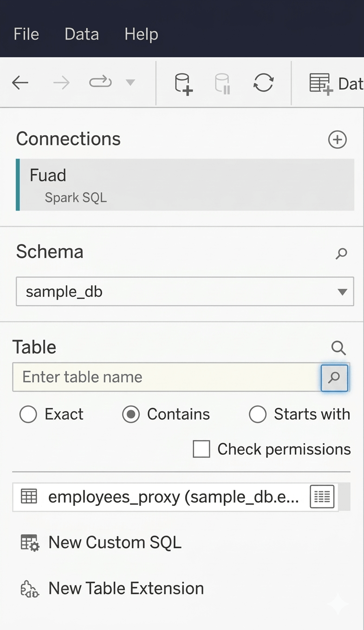Open the sample_db schema dropdown
The width and height of the screenshot is (364, 630).
point(184,292)
